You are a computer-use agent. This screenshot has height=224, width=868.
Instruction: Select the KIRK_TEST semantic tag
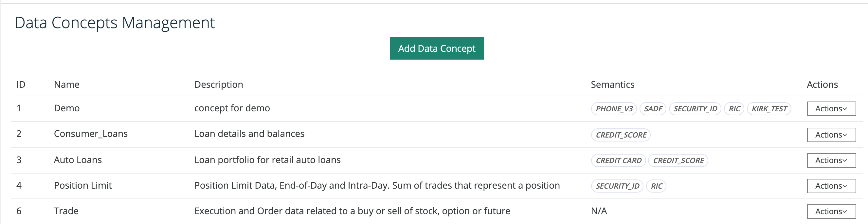pos(769,109)
